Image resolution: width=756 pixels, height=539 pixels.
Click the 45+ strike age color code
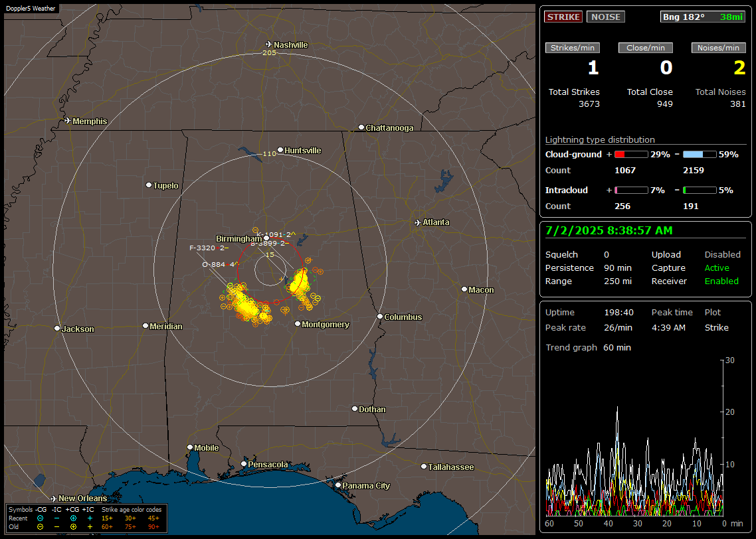click(153, 518)
